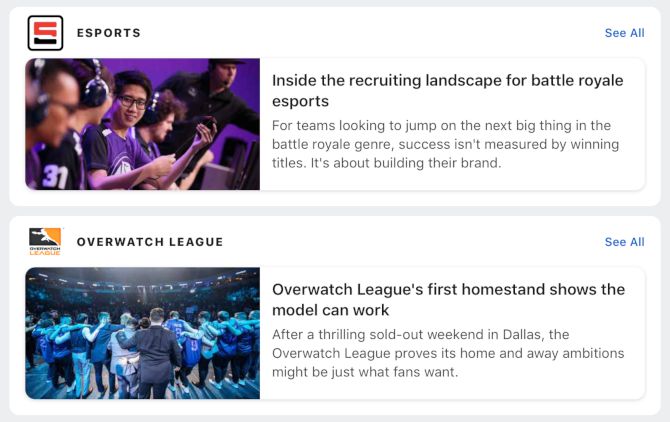Image resolution: width=670 pixels, height=422 pixels.
Task: Tap the jersey number 31 in photo
Action: (55, 175)
